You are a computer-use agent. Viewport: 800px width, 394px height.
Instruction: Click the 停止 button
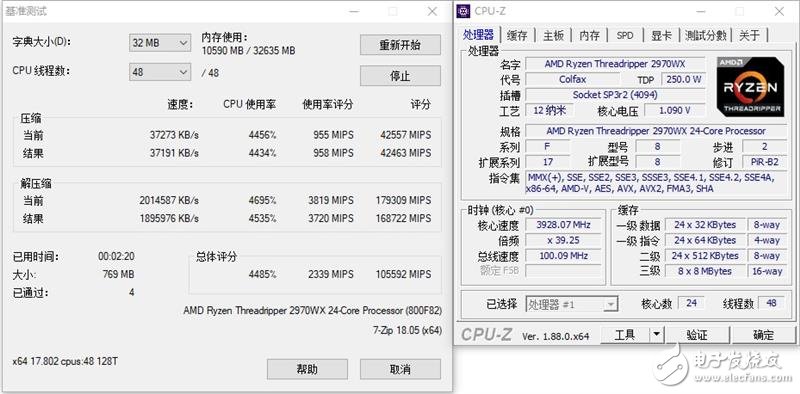point(400,76)
